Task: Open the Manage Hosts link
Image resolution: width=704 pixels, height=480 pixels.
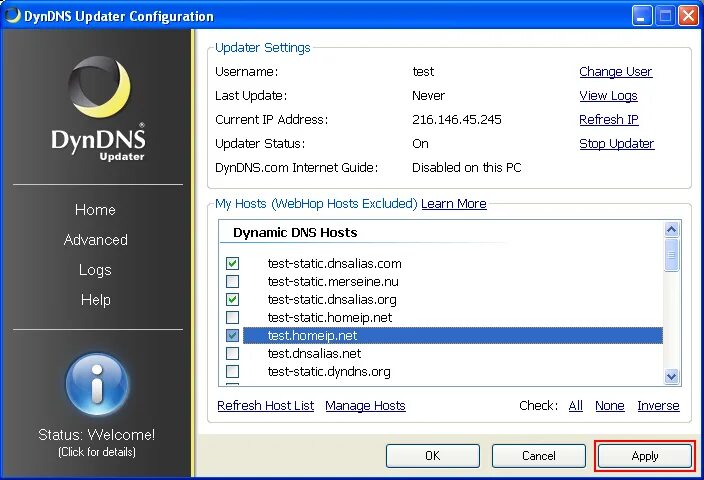Action: (365, 405)
